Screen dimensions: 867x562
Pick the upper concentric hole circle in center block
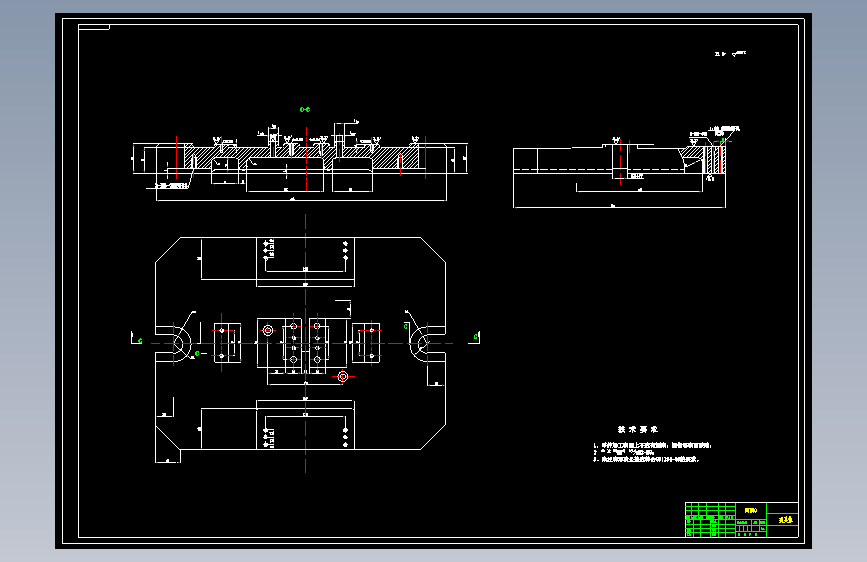(x=268, y=331)
